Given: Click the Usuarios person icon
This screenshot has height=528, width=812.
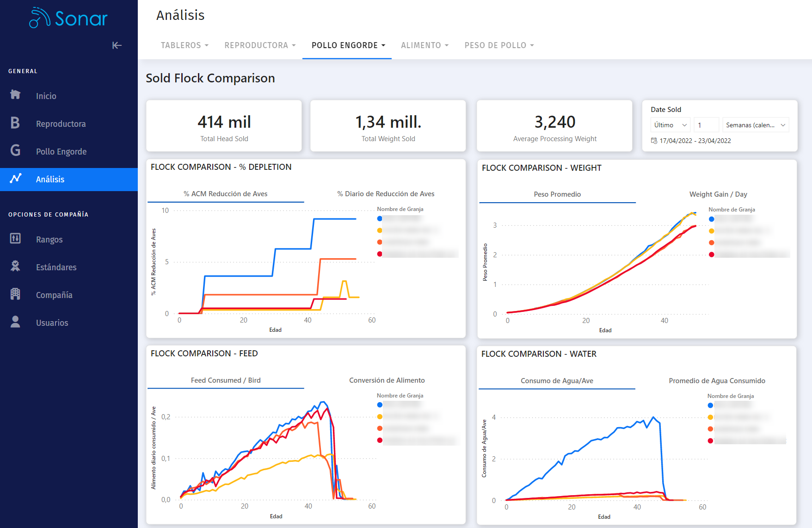Looking at the screenshot, I should [x=15, y=322].
